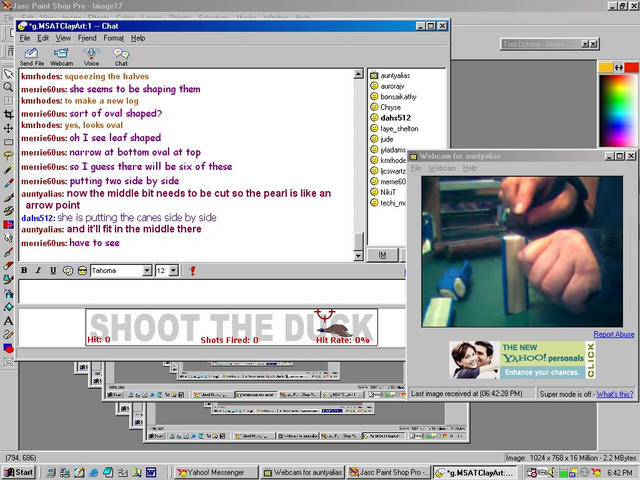Viewport: 640px width, 480px height.
Task: Open the chat File menu
Action: pos(25,38)
